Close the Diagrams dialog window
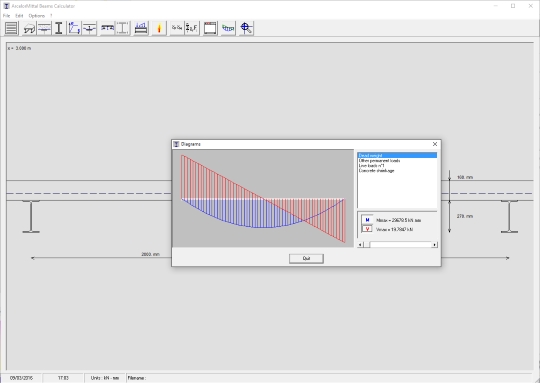 click(435, 144)
